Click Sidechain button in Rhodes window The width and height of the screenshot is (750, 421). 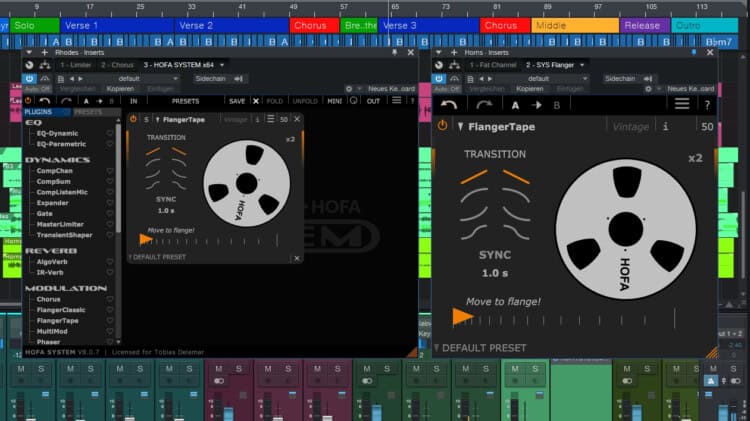210,78
